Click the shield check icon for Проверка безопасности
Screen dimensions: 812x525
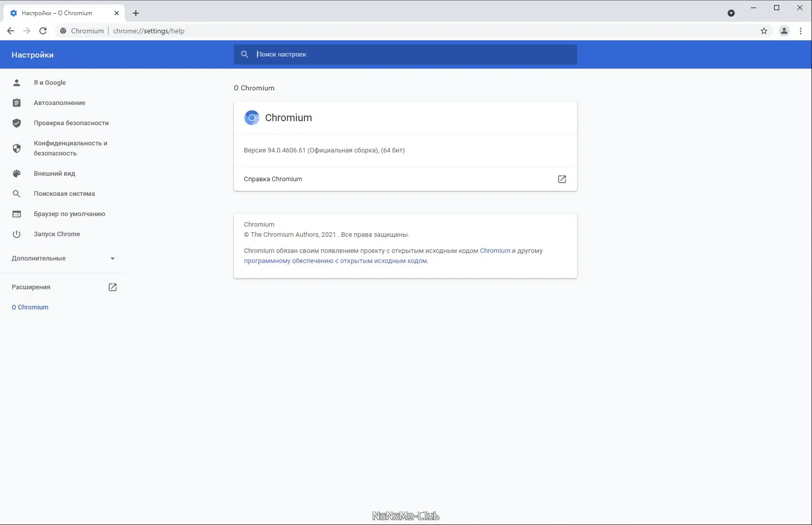click(x=17, y=123)
